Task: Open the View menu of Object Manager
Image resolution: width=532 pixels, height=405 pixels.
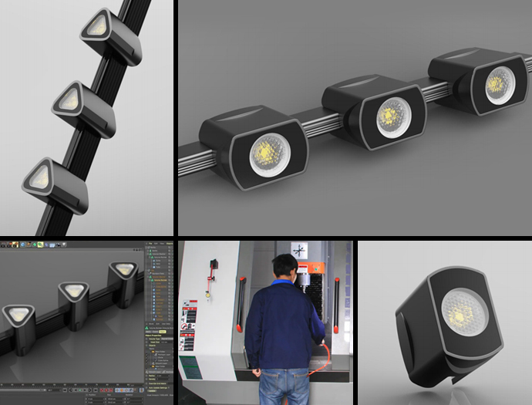Action: coord(162,244)
